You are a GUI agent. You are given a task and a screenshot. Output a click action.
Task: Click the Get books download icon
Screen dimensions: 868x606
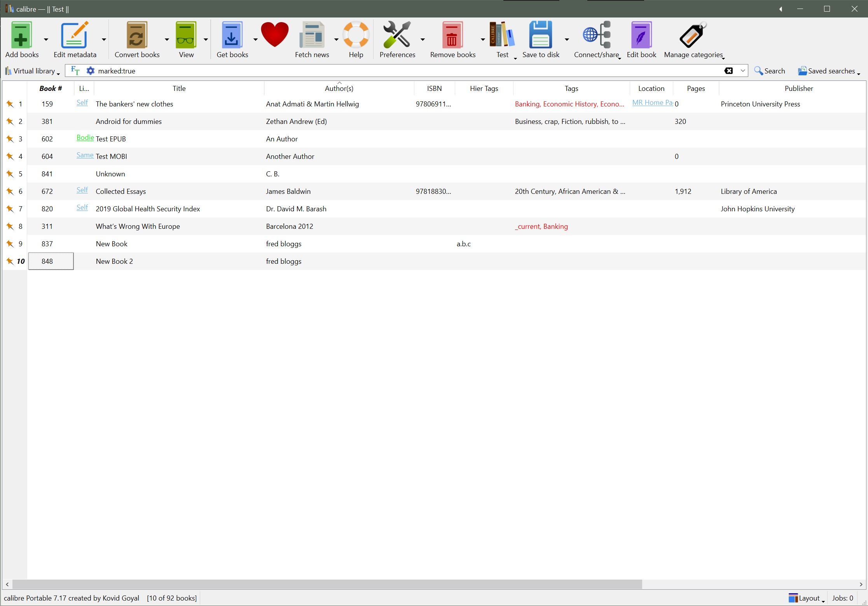point(232,36)
